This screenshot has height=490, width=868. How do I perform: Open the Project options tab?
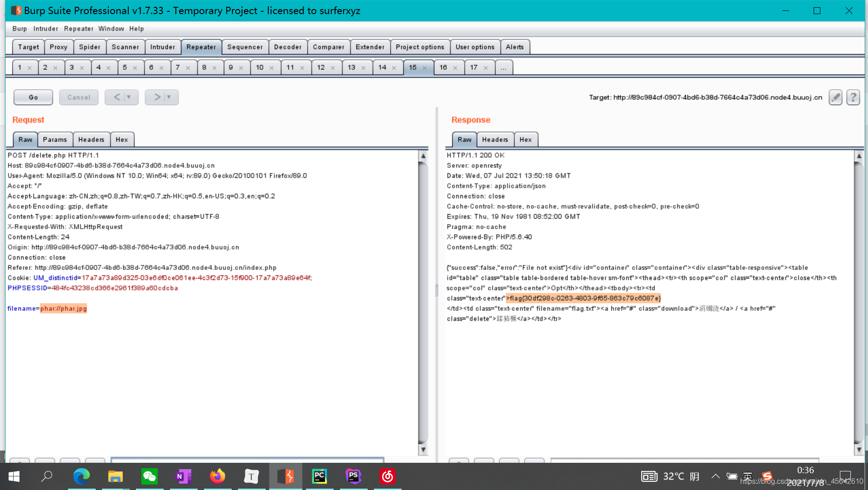tap(420, 47)
